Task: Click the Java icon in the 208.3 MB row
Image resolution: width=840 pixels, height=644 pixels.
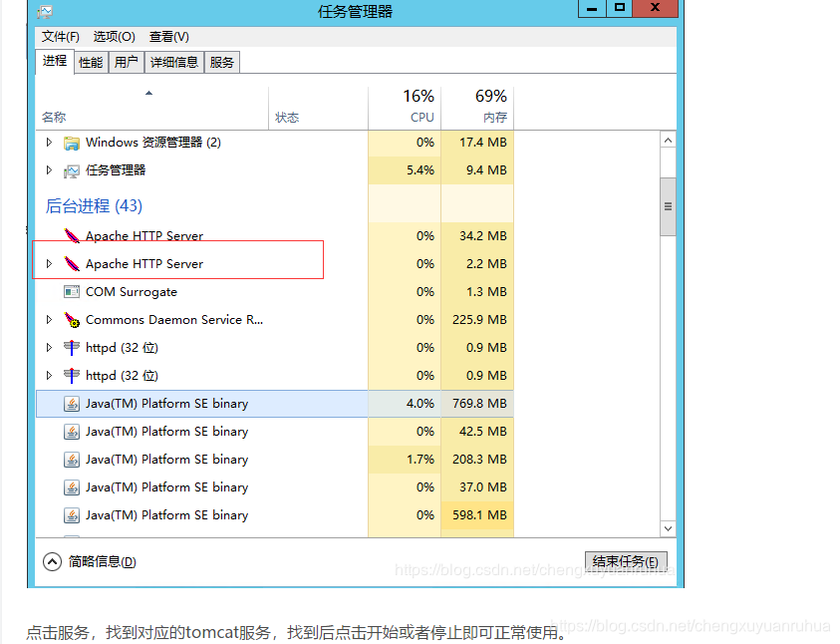Action: tap(72, 460)
